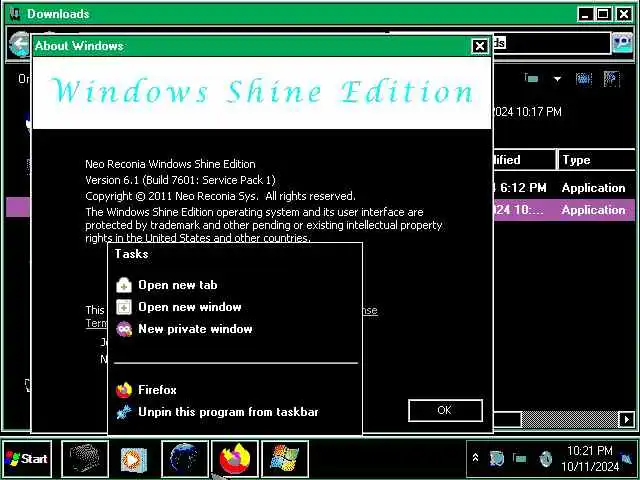Click the Tasks header in jump list

click(x=131, y=254)
